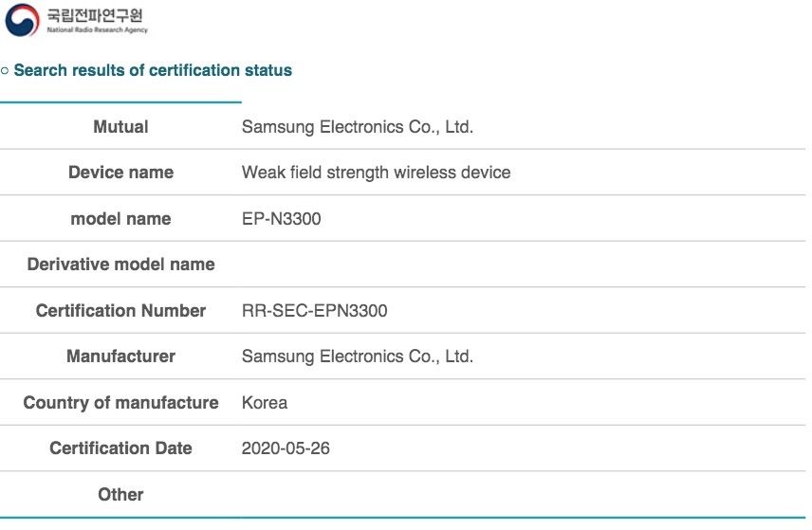Select the date 2020-05-26

coord(286,448)
